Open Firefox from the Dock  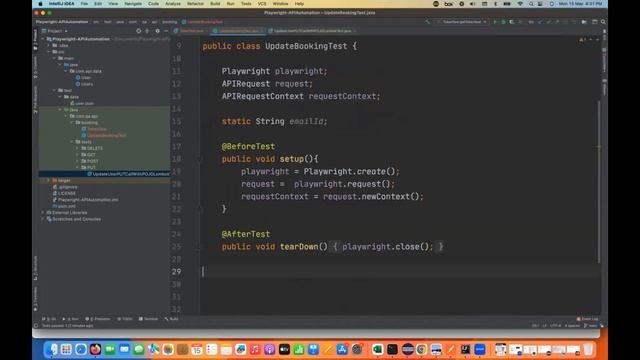95,349
